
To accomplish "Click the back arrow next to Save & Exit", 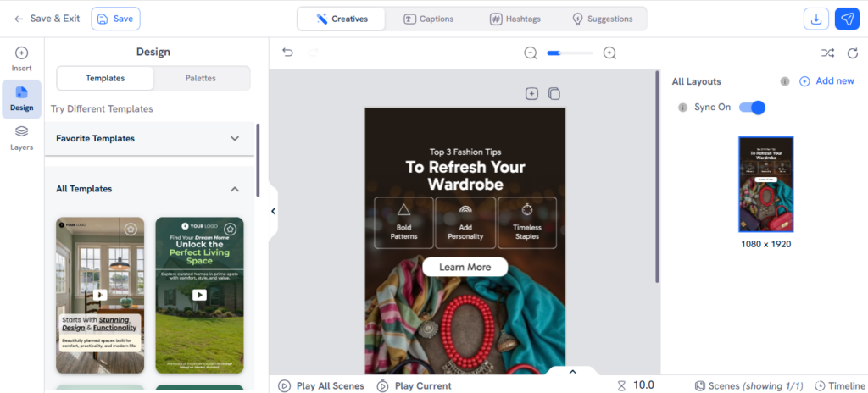I will click(x=19, y=19).
